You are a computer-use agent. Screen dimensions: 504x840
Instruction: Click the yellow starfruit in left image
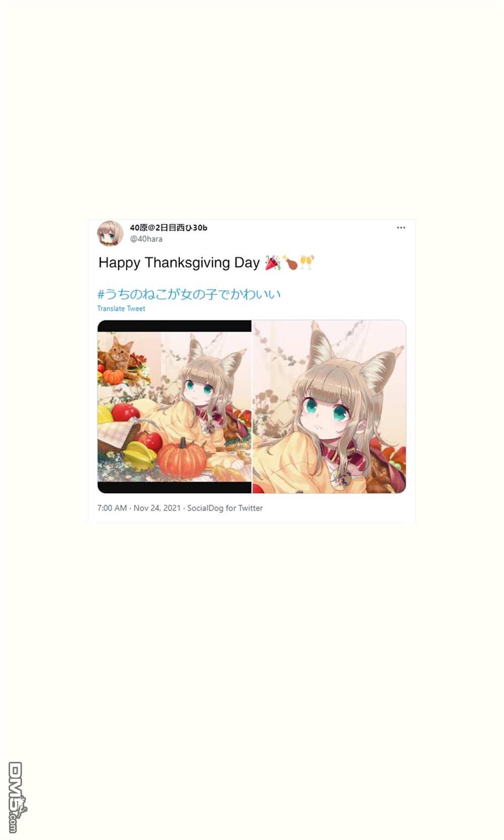click(139, 455)
